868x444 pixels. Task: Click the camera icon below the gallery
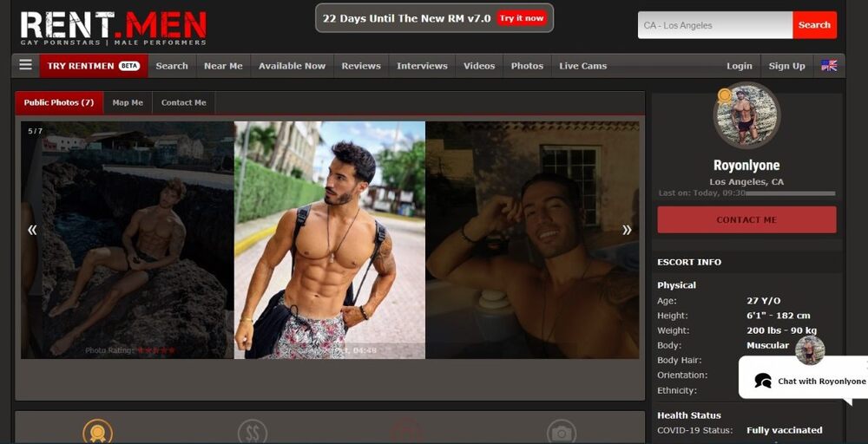(x=562, y=432)
